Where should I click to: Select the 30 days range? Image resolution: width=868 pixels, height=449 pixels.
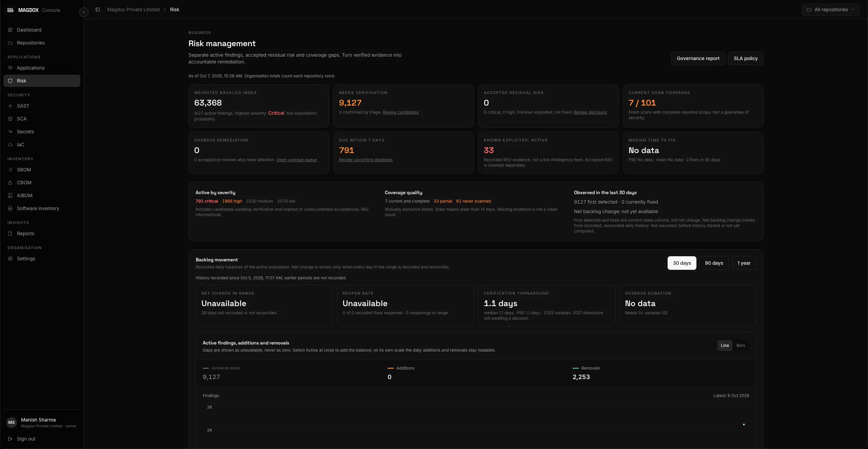682,263
